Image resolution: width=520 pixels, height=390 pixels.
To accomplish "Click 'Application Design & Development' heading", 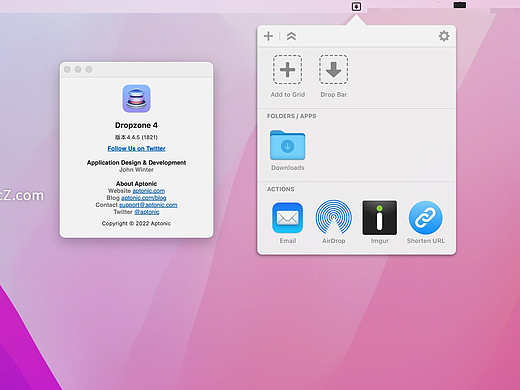I will tap(136, 163).
